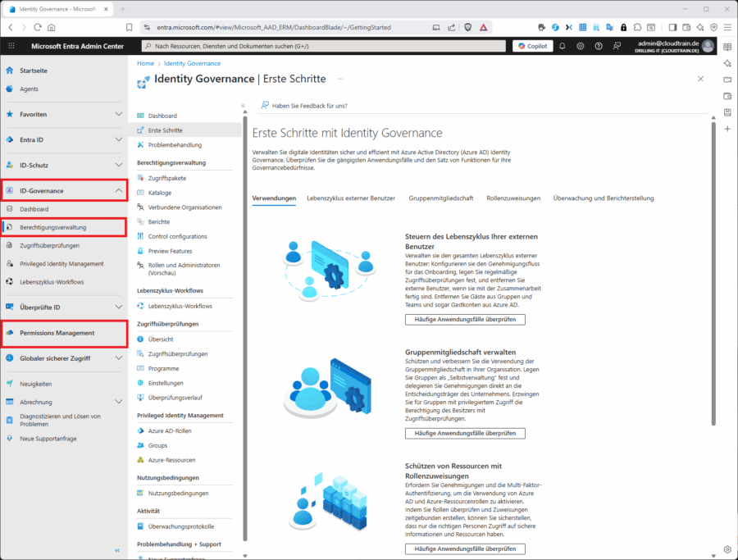This screenshot has height=560, width=738.
Task: Open Einstellungen in blade menu
Action: click(166, 383)
